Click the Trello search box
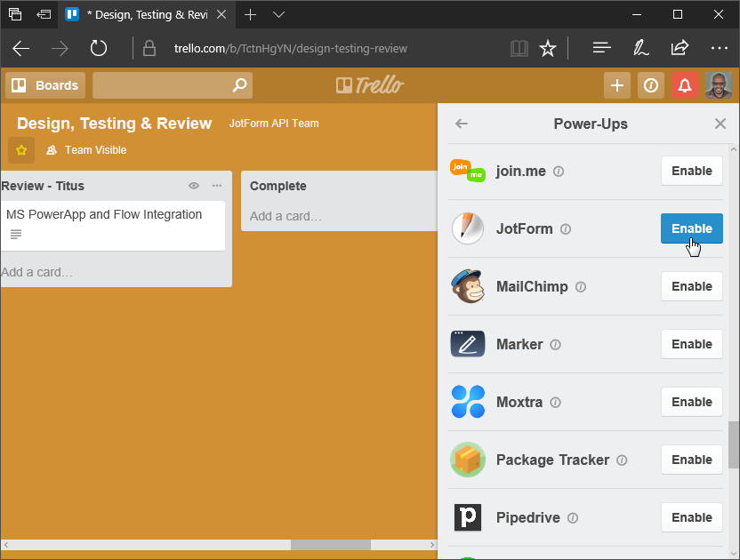Screen dimensions: 740x560 [x=173, y=85]
